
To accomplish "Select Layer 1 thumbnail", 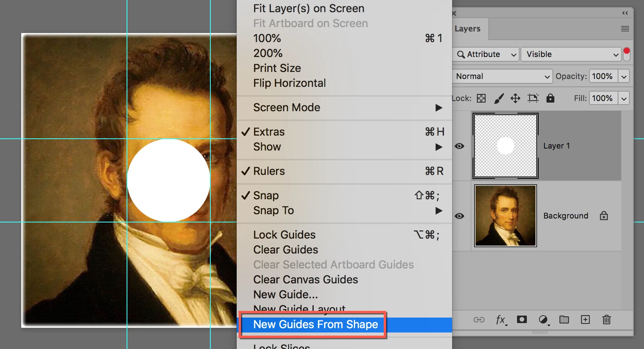I will click(506, 146).
